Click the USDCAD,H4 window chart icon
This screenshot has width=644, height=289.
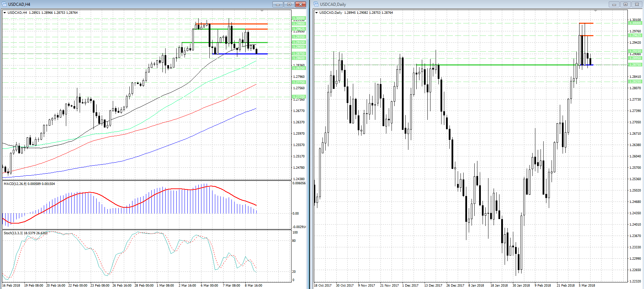pyautogui.click(x=4, y=4)
